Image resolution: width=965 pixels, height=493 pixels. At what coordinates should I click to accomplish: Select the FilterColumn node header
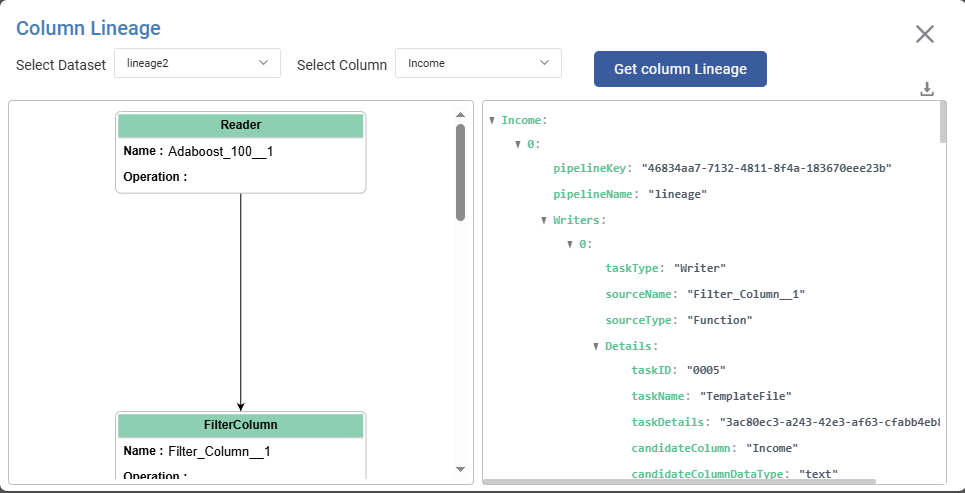(x=240, y=425)
